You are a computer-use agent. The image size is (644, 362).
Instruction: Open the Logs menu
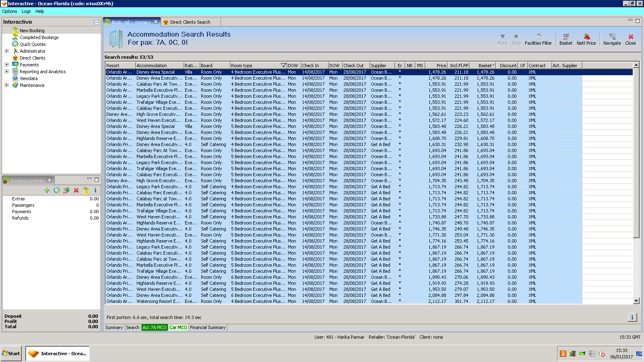[x=26, y=11]
